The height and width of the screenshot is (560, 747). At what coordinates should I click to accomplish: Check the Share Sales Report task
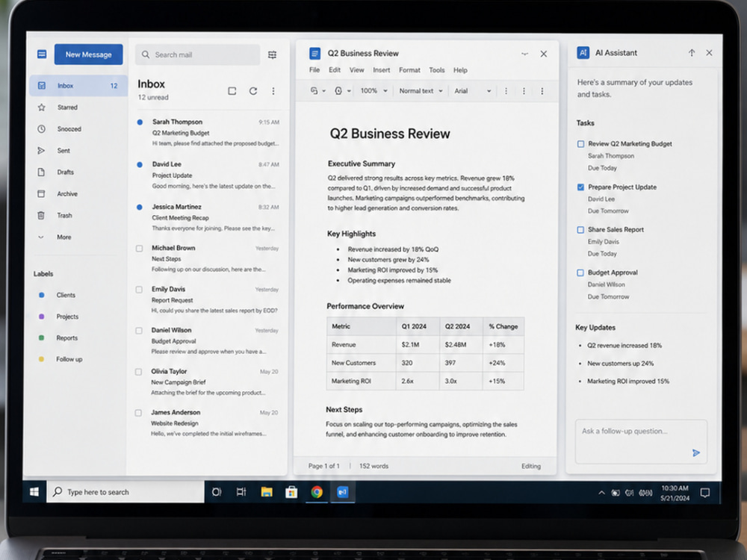[x=580, y=230]
